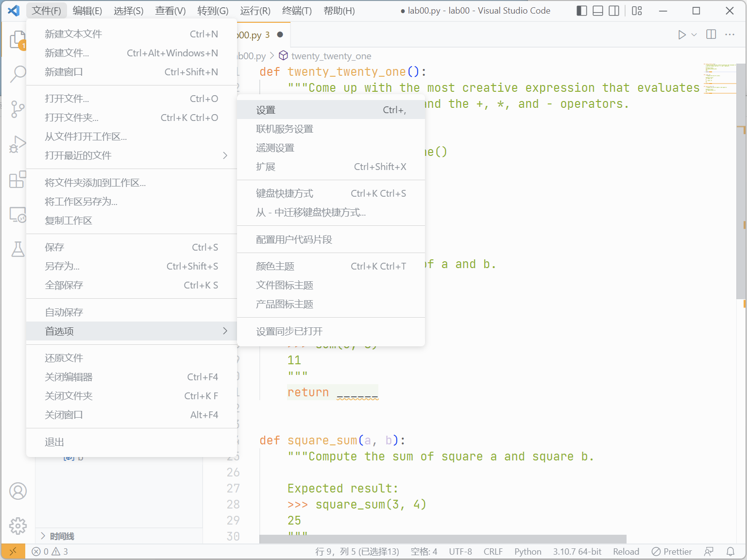Select 设置 in preferences submenu

[x=331, y=110]
